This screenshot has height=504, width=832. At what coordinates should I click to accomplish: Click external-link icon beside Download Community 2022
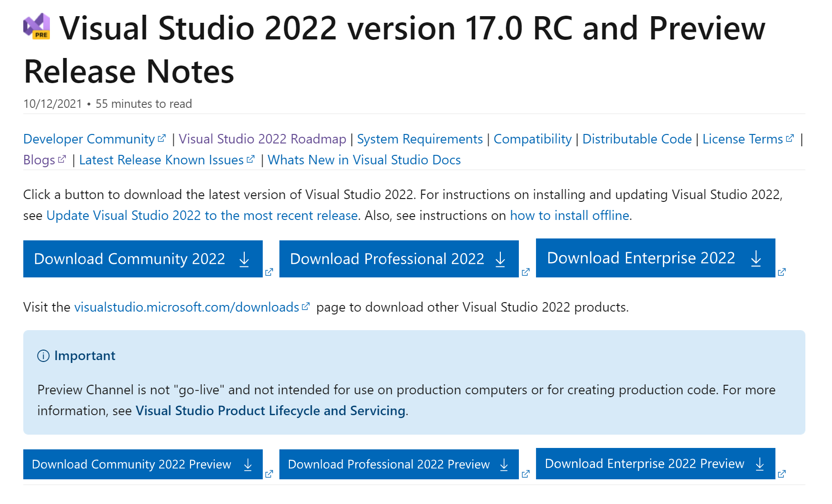pos(269,272)
